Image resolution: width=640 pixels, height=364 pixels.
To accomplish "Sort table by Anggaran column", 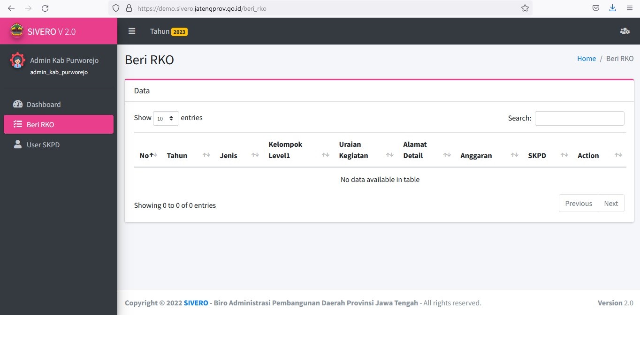I will (489, 150).
